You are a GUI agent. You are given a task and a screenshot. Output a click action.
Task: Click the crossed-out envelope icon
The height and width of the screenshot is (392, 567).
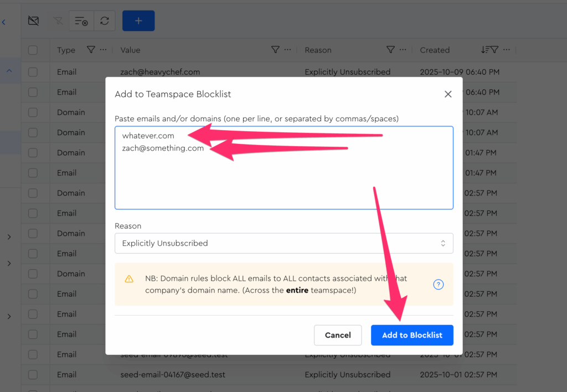click(33, 21)
